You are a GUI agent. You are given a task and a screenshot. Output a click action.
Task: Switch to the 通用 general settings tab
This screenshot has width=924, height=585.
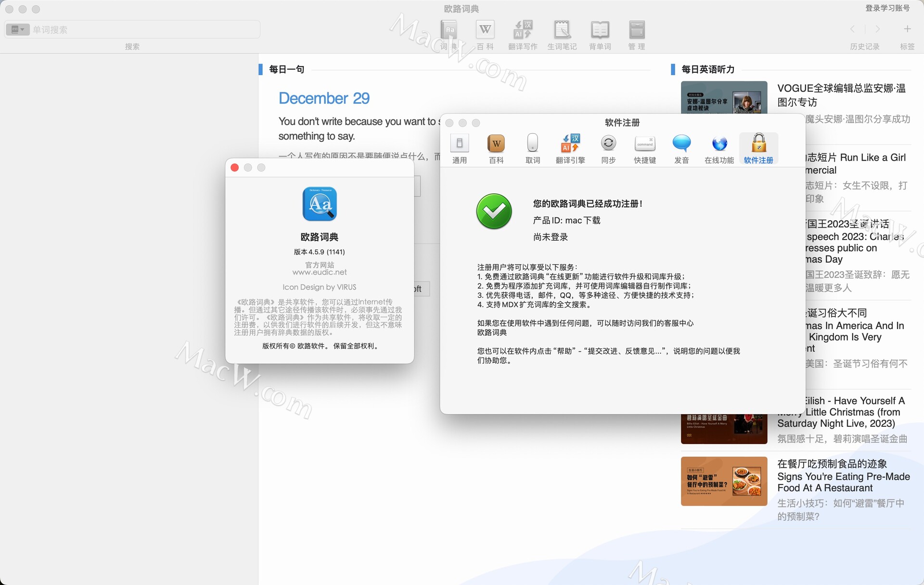(460, 147)
